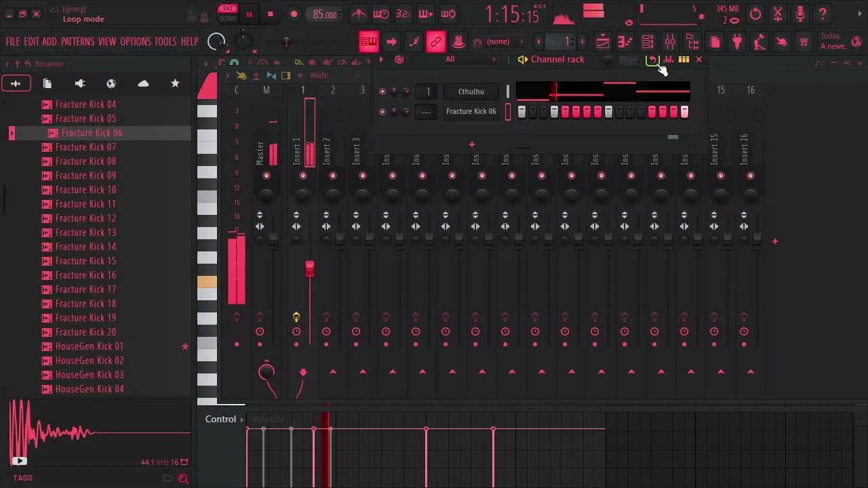The height and width of the screenshot is (488, 868).
Task: Open the Playlist view icon
Action: [x=603, y=41]
